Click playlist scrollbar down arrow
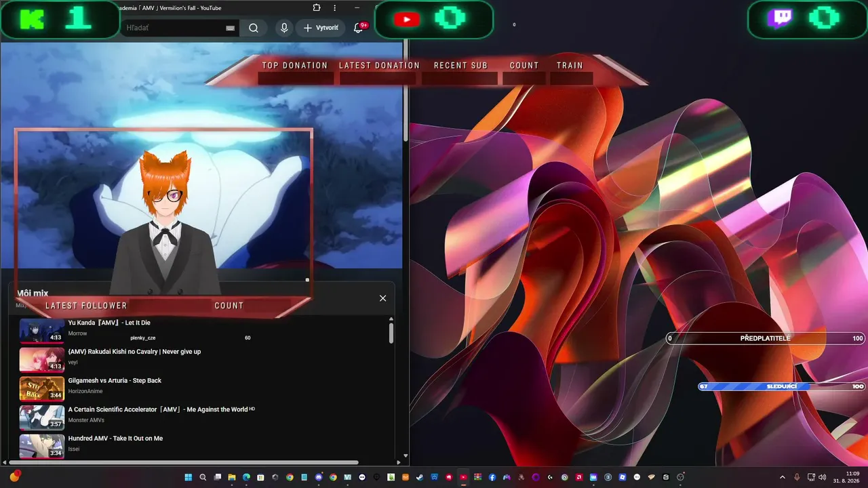This screenshot has width=868, height=488. 406,456
